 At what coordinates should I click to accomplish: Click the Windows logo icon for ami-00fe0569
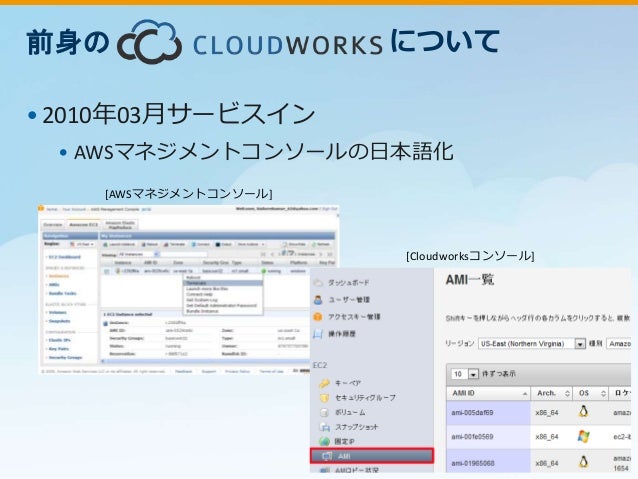(583, 437)
